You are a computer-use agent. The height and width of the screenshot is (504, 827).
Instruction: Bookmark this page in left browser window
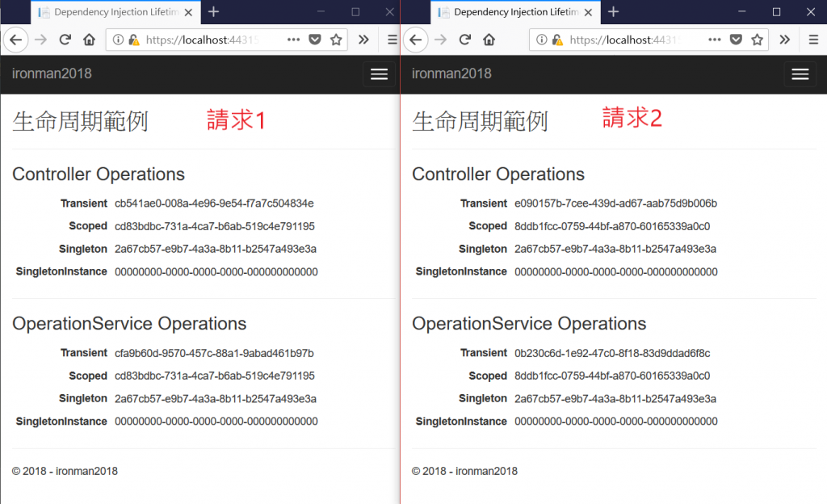click(x=336, y=40)
